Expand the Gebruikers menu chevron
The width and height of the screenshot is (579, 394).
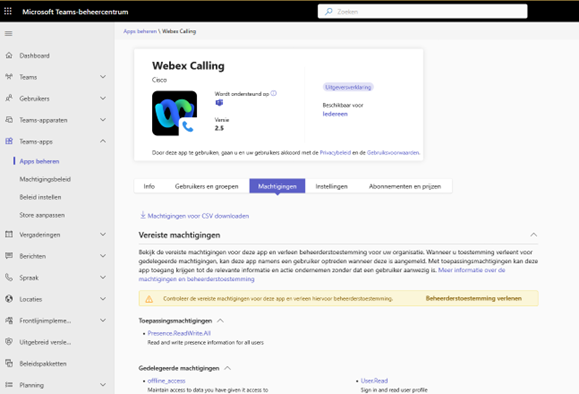[x=103, y=98]
